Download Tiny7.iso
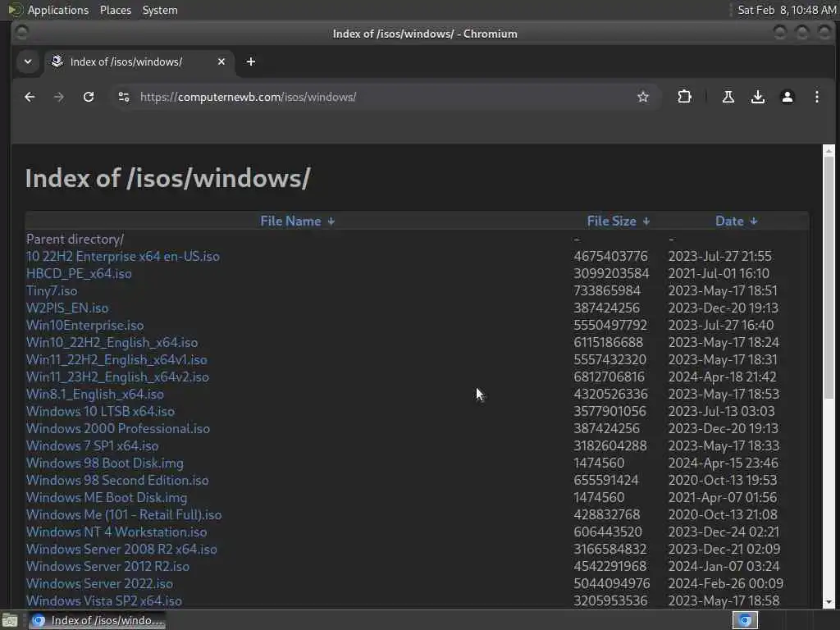Image resolution: width=840 pixels, height=630 pixels. tap(52, 290)
